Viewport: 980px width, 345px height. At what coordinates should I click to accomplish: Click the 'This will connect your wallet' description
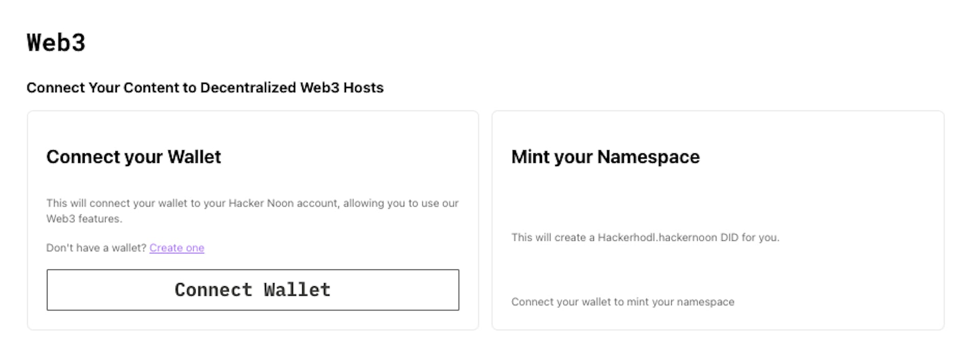(252, 203)
